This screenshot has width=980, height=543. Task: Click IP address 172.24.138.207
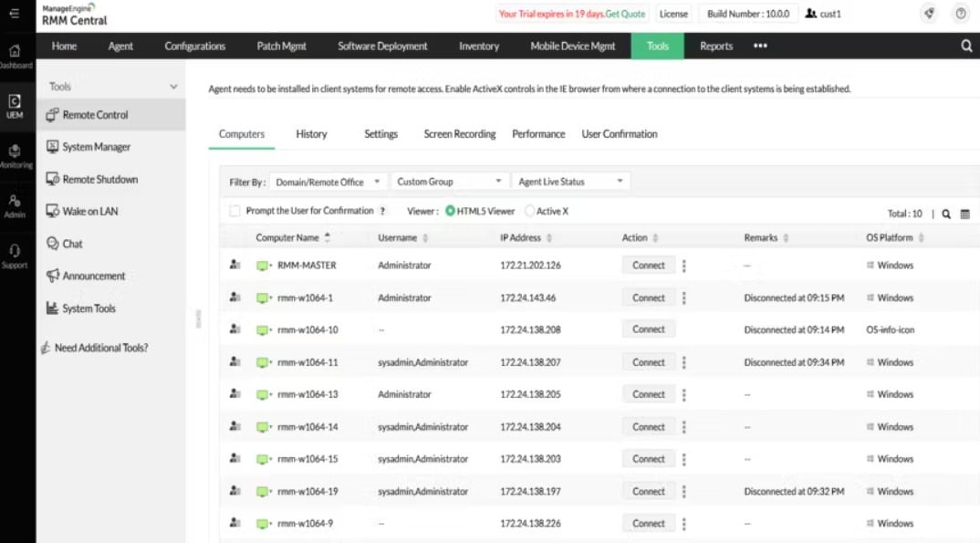click(530, 362)
